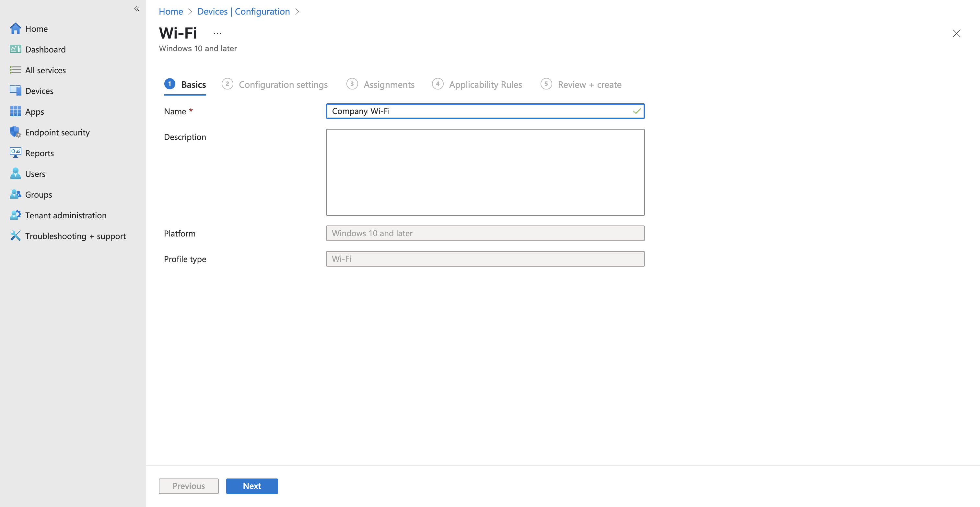Open the ellipsis menu beside Wi-Fi title

(x=217, y=33)
